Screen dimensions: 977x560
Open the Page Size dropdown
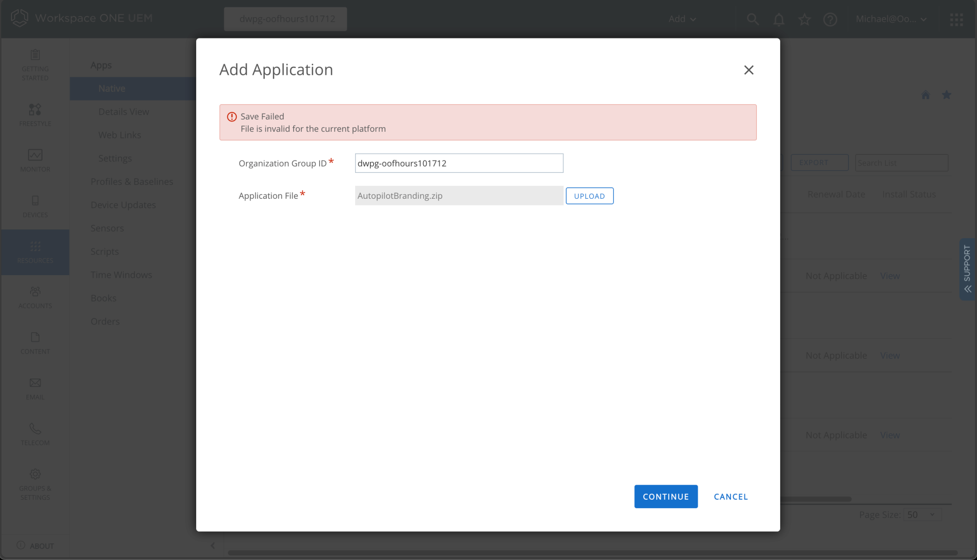[x=922, y=515]
